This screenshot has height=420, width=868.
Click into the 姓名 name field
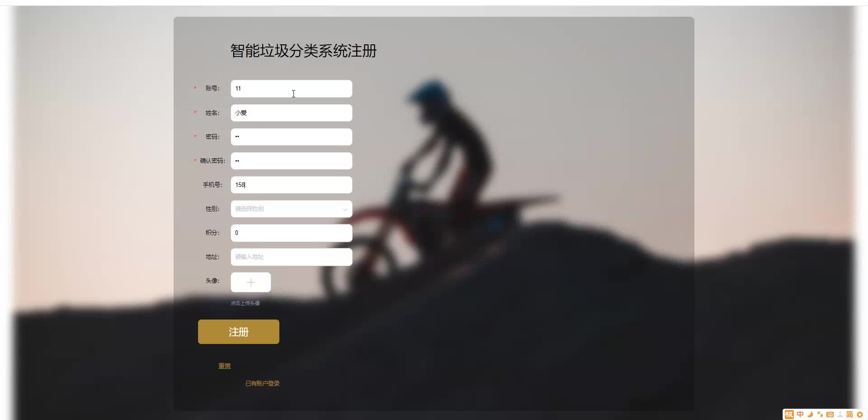292,113
